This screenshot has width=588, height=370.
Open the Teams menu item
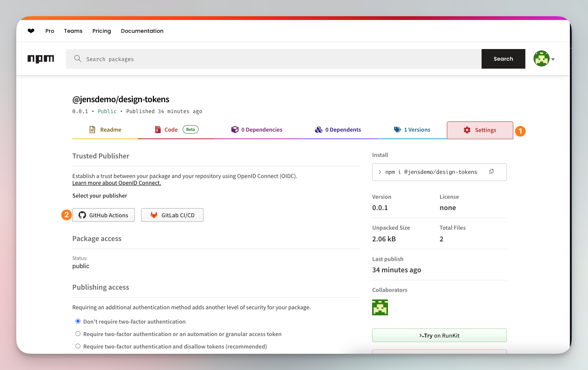click(x=73, y=31)
